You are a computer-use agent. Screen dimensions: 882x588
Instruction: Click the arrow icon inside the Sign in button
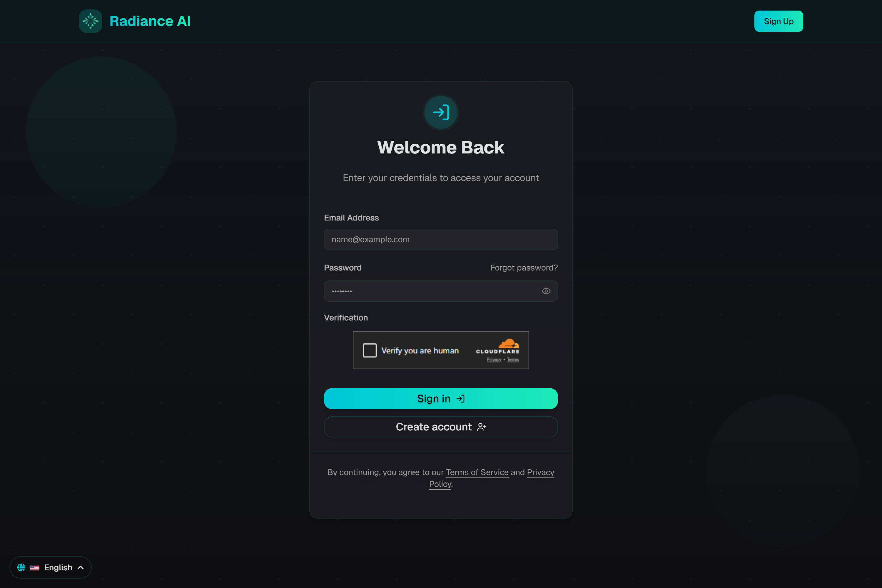coord(460,399)
